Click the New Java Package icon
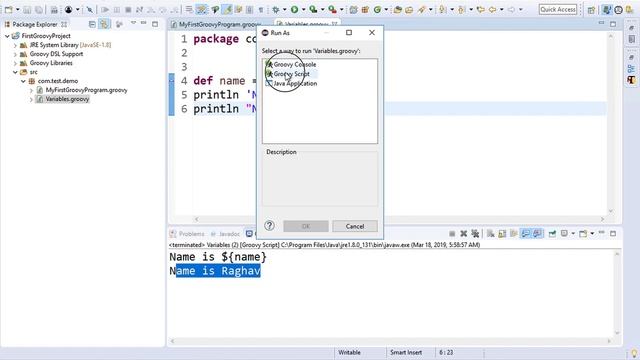 click(x=365, y=9)
